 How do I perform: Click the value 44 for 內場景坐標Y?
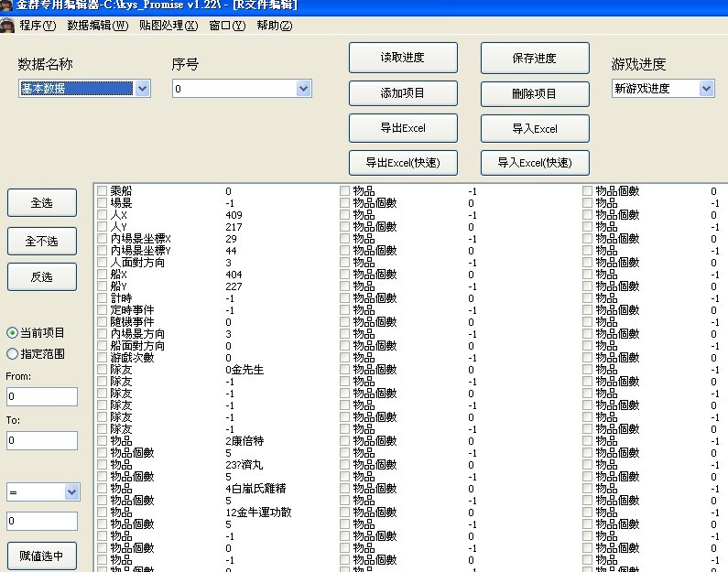click(231, 251)
